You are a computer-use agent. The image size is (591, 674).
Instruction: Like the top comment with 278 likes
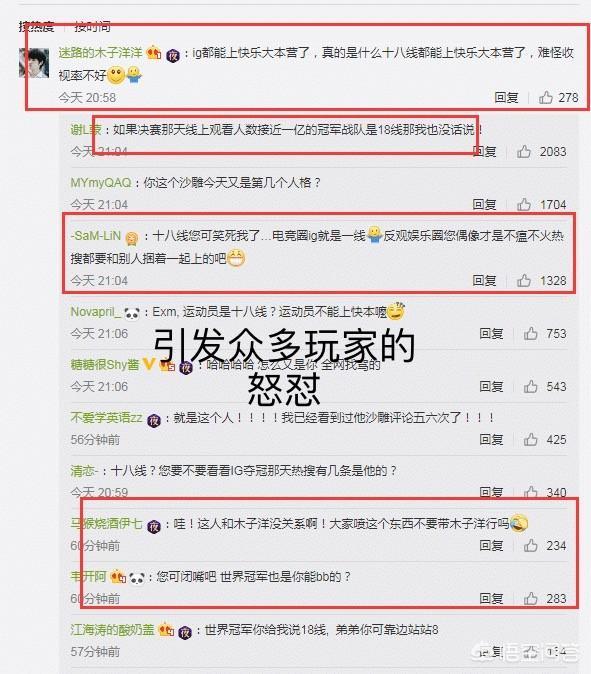point(545,98)
